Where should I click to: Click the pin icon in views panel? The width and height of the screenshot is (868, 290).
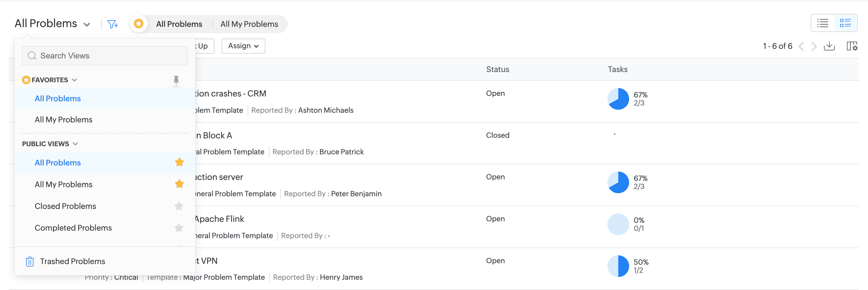[x=176, y=80]
